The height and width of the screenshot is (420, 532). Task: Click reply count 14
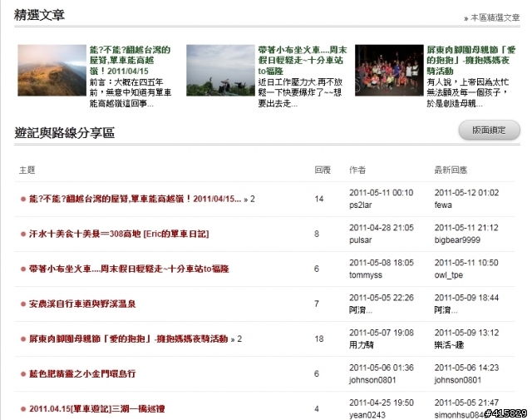click(x=318, y=199)
